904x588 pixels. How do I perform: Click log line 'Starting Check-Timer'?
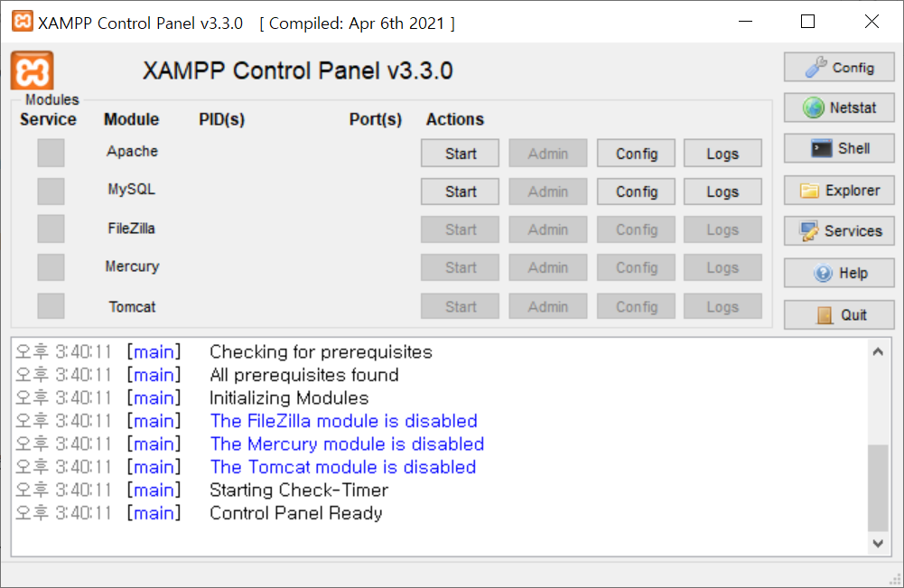299,490
